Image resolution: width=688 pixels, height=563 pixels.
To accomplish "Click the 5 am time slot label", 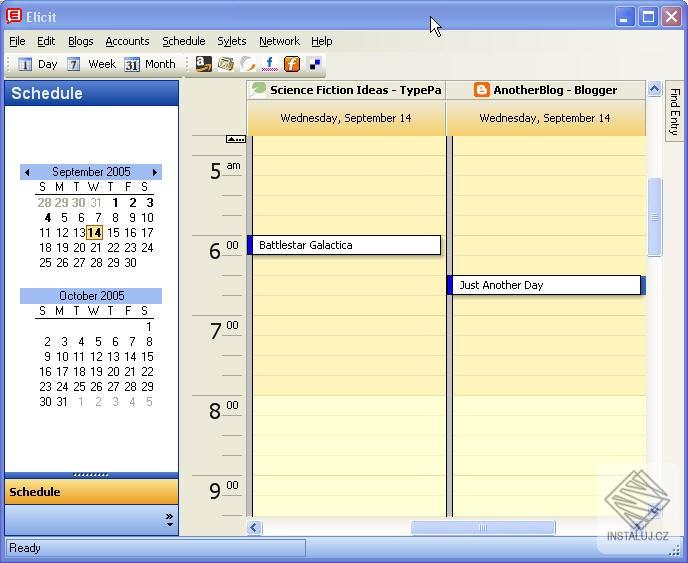I will pos(224,171).
